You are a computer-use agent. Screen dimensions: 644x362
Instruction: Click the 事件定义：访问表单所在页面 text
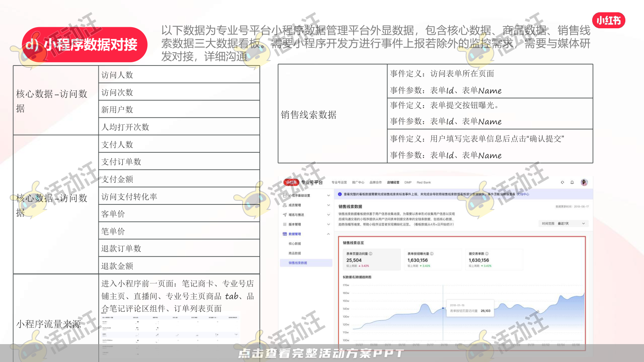[x=442, y=73]
